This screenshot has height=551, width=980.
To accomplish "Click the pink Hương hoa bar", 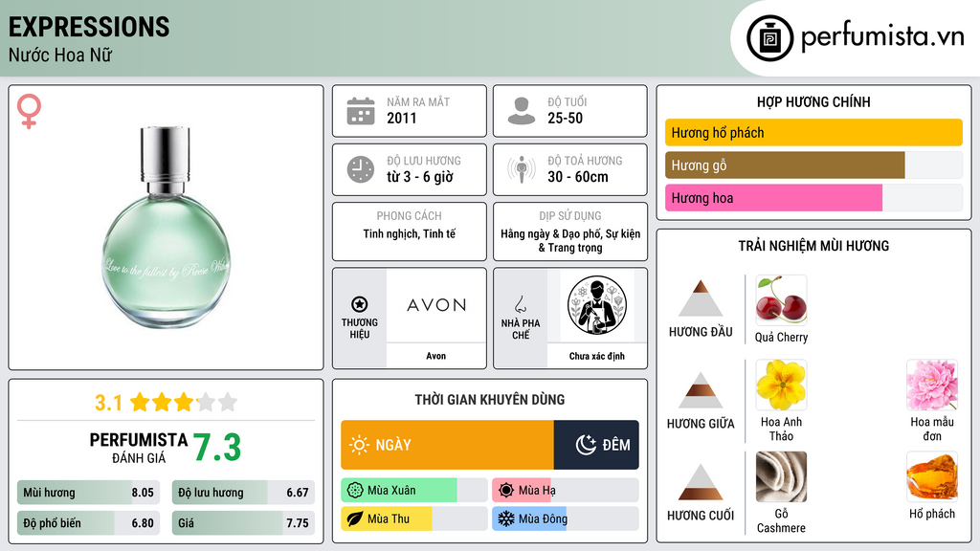I will (x=773, y=198).
